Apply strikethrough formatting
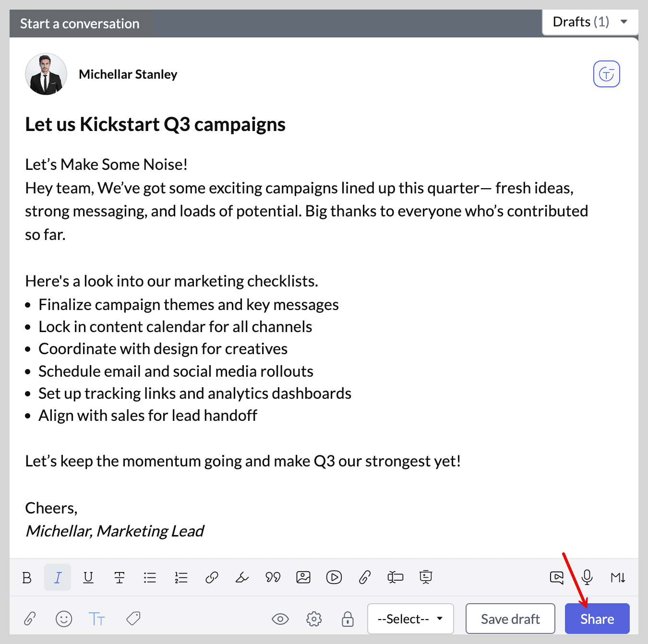This screenshot has width=648, height=644. tap(119, 577)
